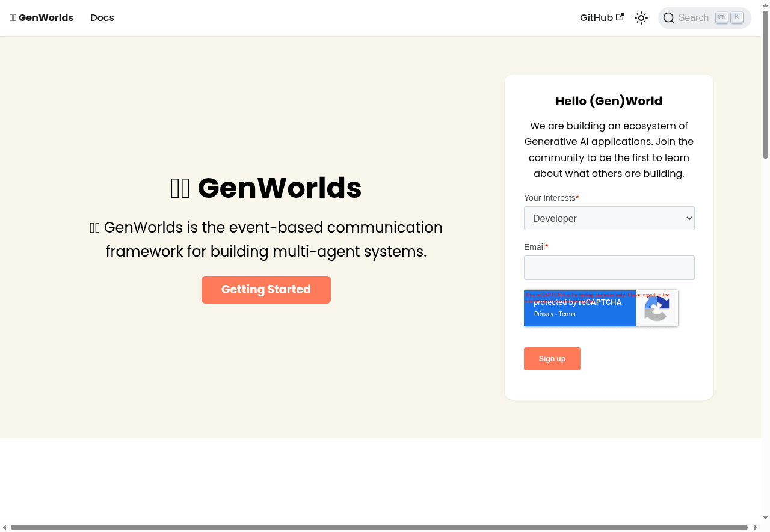Click the external-link icon beside GitHub
The width and height of the screenshot is (770, 532).
pyautogui.click(x=620, y=17)
